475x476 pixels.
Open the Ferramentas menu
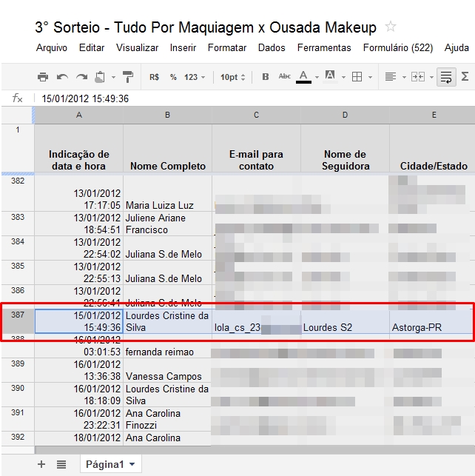tap(324, 48)
